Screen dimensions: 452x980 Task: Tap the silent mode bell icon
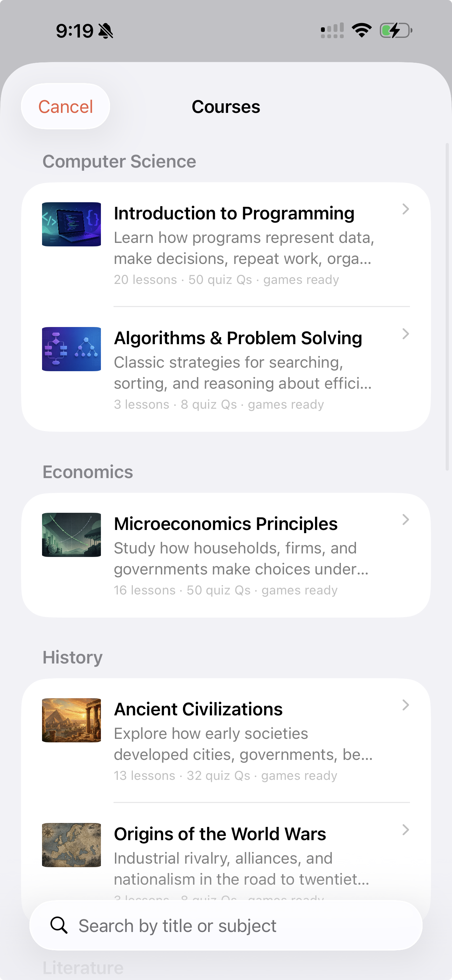[x=106, y=31]
